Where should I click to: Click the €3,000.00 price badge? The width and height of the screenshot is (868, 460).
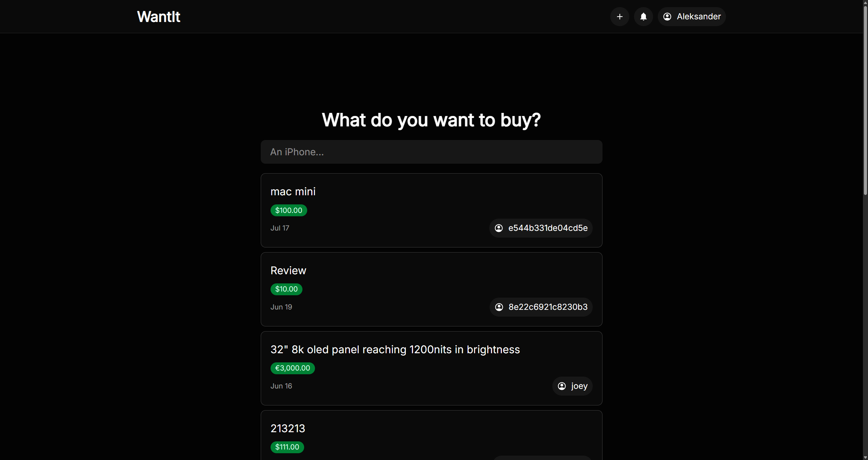pyautogui.click(x=293, y=368)
